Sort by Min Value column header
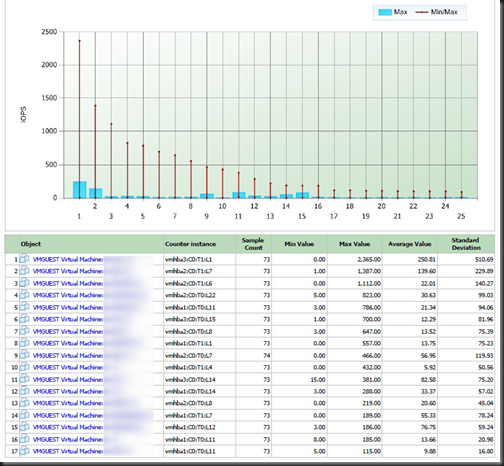Screen dimensions: 504x466 [299, 244]
